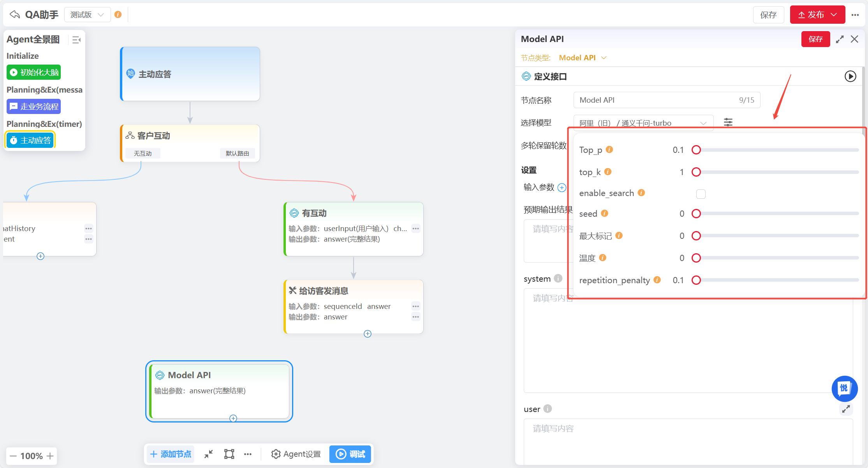Click the model parameter settings sliders icon
The height and width of the screenshot is (468, 868).
coord(728,123)
